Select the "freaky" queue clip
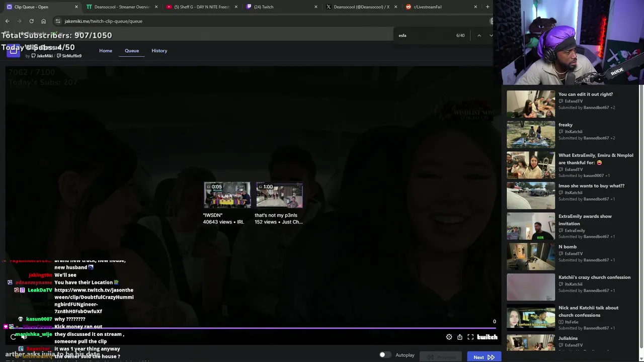This screenshot has height=362, width=644. (x=571, y=134)
